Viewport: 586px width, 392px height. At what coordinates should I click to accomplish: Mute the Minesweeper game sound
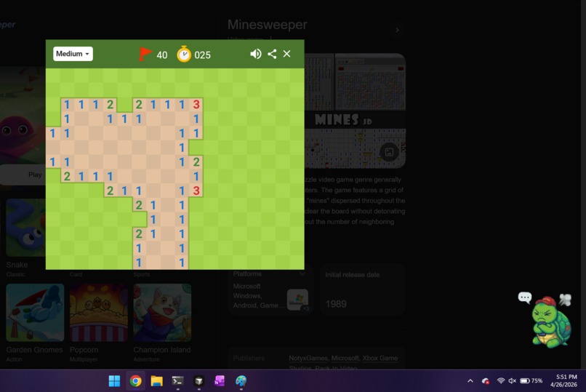(256, 54)
